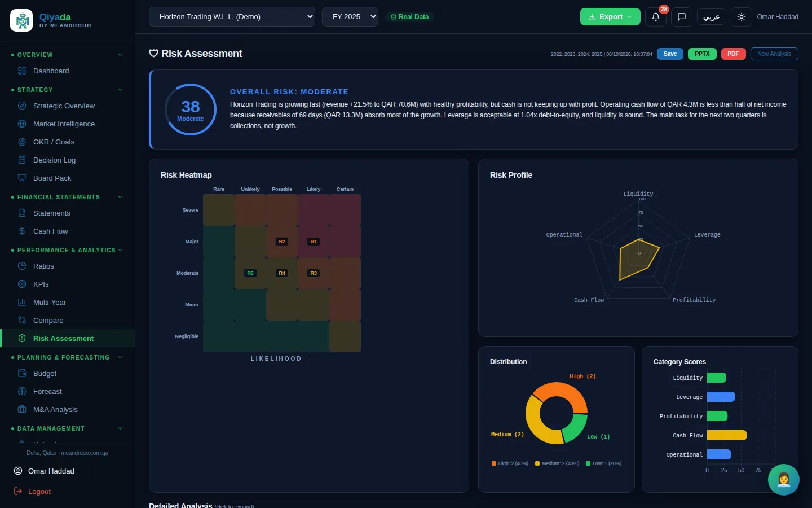Click the Strategic Overview compass icon
Image resolution: width=812 pixels, height=508 pixels.
click(22, 106)
